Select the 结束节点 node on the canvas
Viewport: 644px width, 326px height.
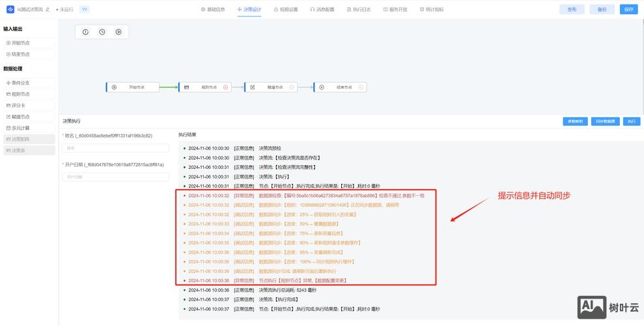(340, 87)
